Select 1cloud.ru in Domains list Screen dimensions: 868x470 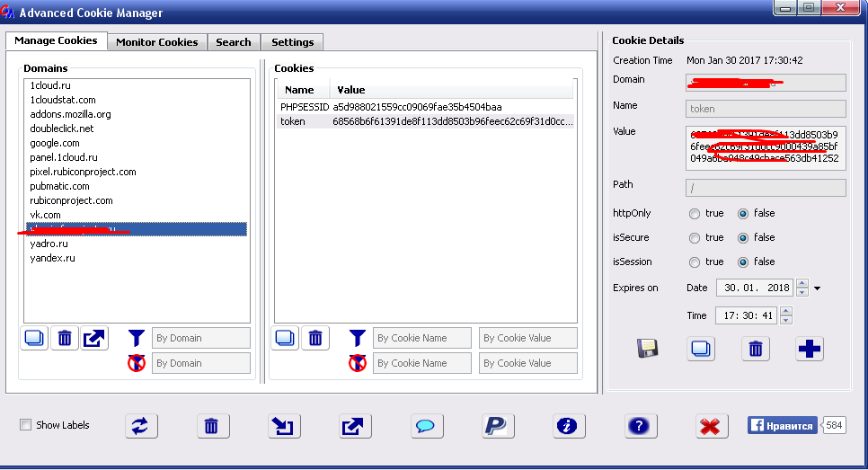click(137, 85)
